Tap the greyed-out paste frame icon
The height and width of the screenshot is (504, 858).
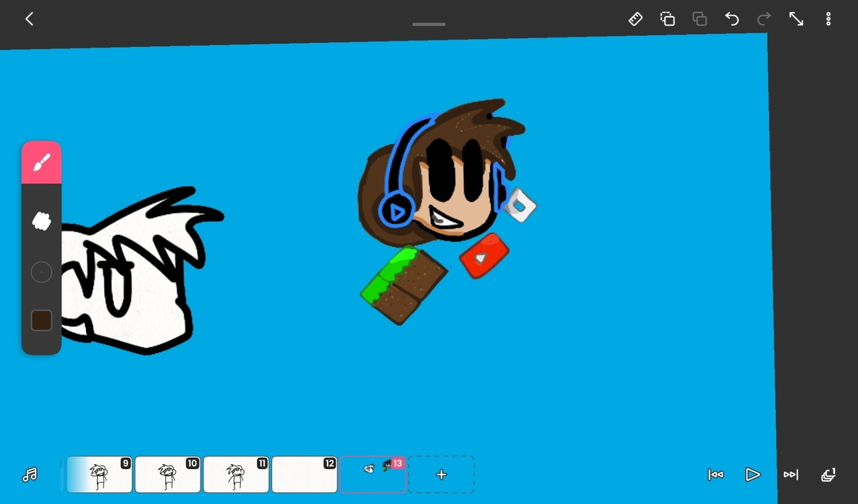click(x=700, y=19)
